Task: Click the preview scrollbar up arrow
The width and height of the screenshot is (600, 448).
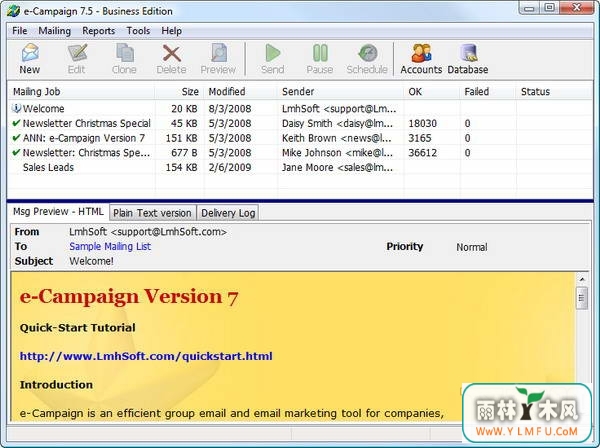Action: pos(582,279)
